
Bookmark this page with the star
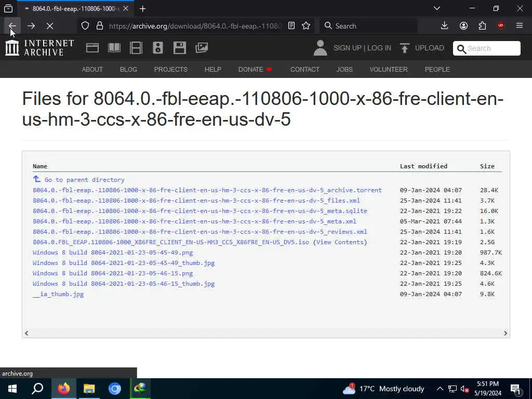click(x=306, y=26)
